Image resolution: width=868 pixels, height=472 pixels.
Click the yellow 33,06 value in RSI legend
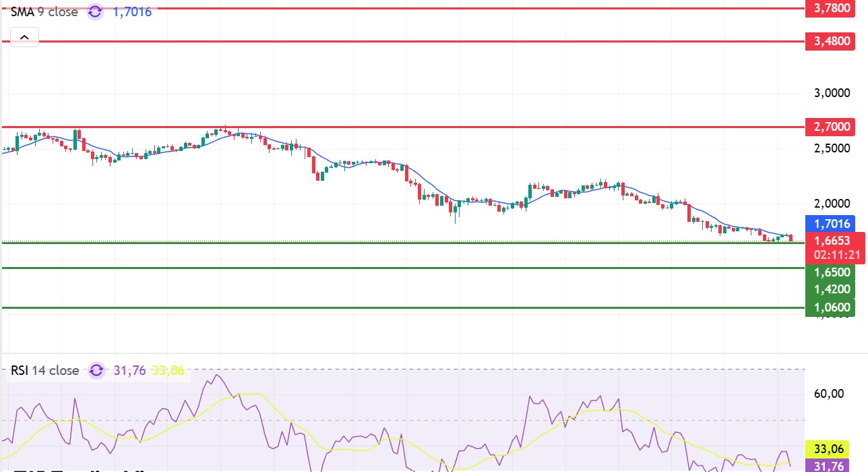(x=167, y=370)
